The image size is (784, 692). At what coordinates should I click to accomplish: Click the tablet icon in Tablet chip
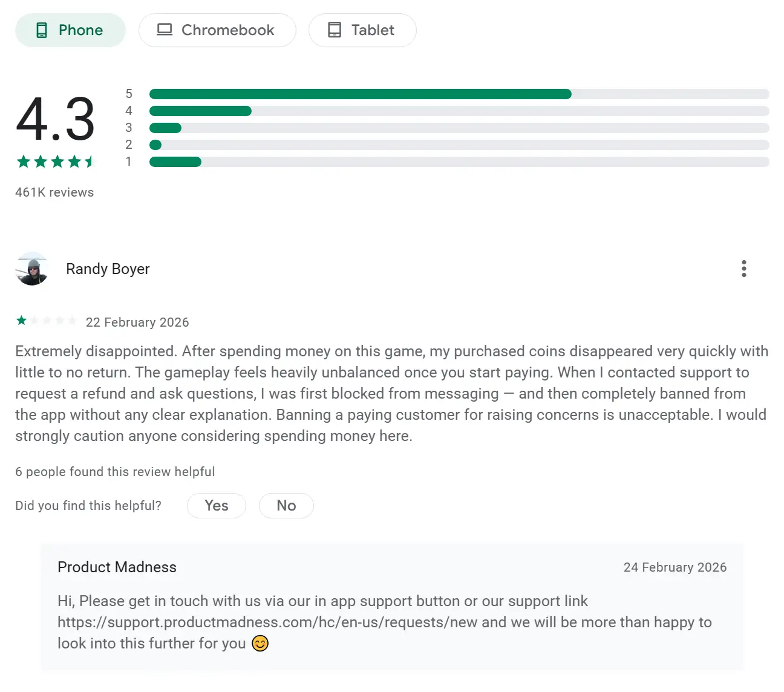tap(335, 30)
